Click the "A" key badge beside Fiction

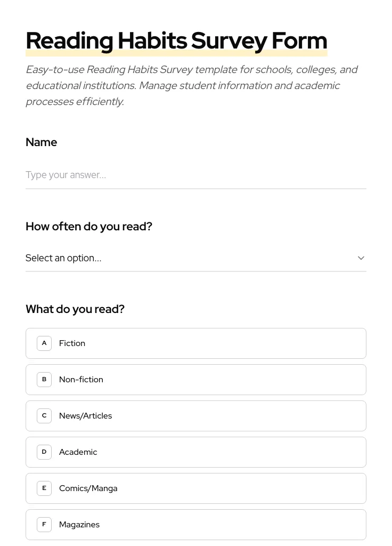(x=44, y=343)
